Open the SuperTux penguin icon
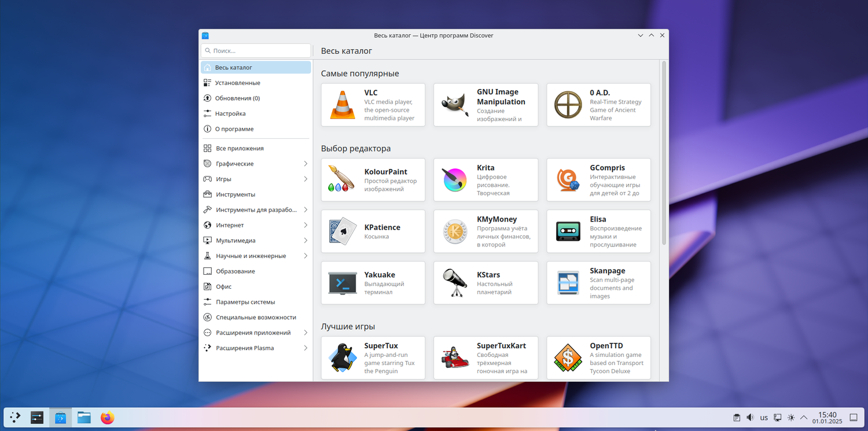Screen dimensions: 868x431 tap(343, 358)
